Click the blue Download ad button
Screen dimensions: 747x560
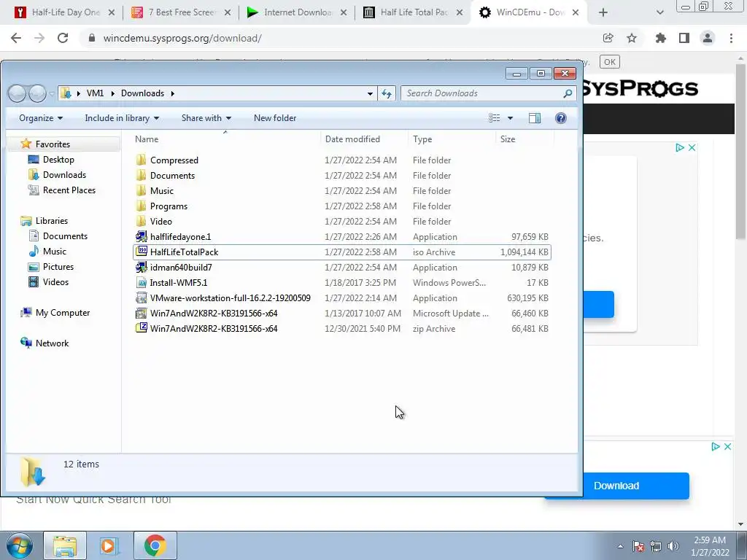[616, 486]
